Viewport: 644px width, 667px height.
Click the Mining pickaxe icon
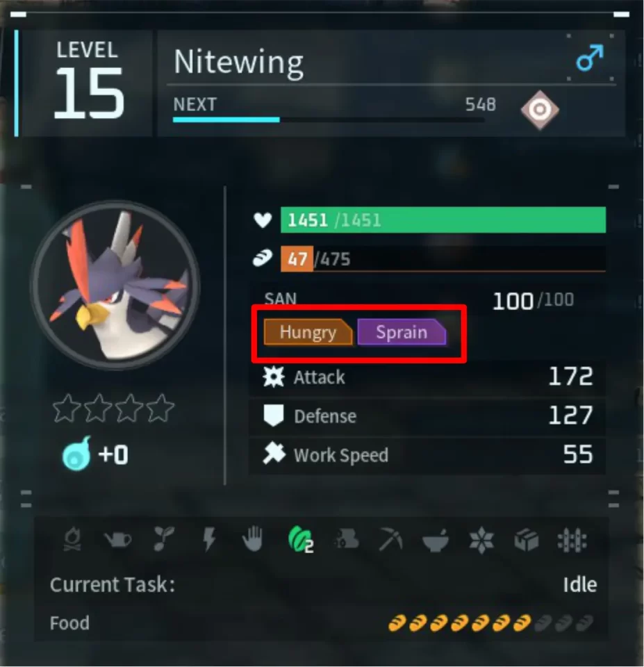point(390,540)
